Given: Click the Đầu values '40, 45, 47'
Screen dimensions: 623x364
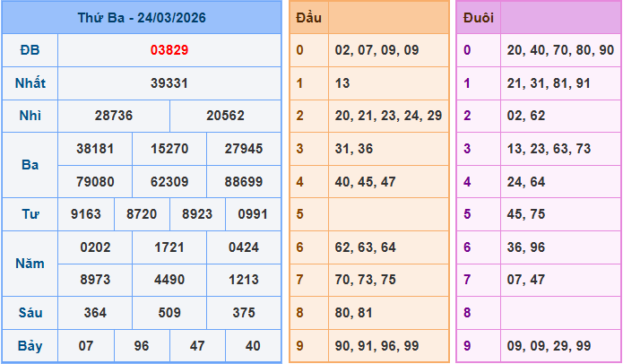Looking at the screenshot, I should [365, 182].
